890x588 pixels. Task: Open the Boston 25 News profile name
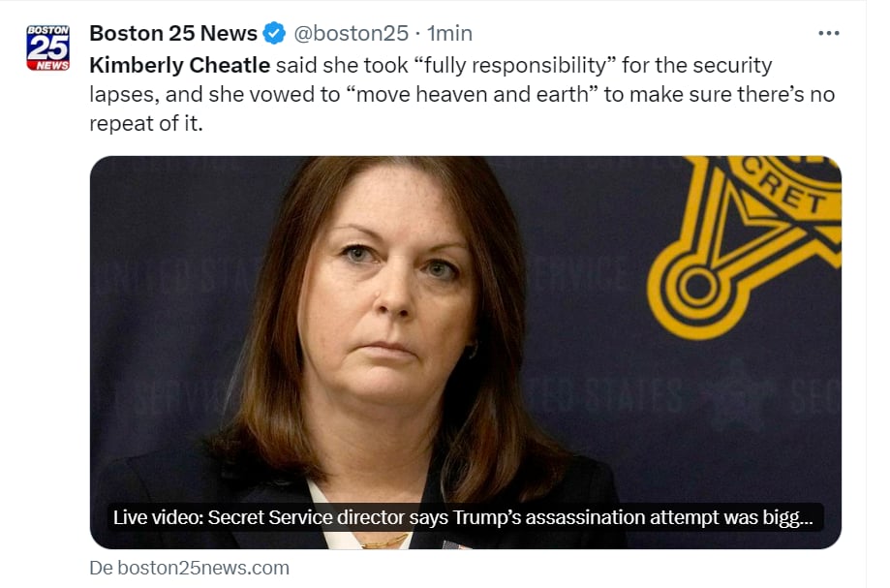tap(173, 34)
